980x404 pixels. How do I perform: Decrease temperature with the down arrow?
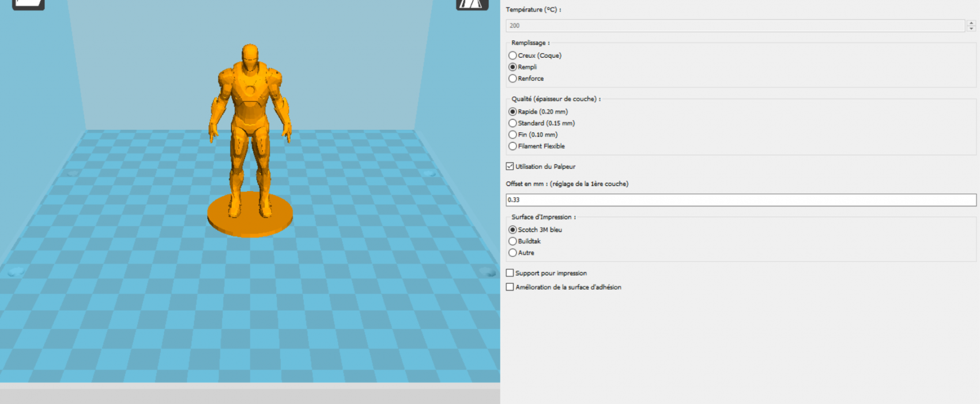[x=971, y=29]
